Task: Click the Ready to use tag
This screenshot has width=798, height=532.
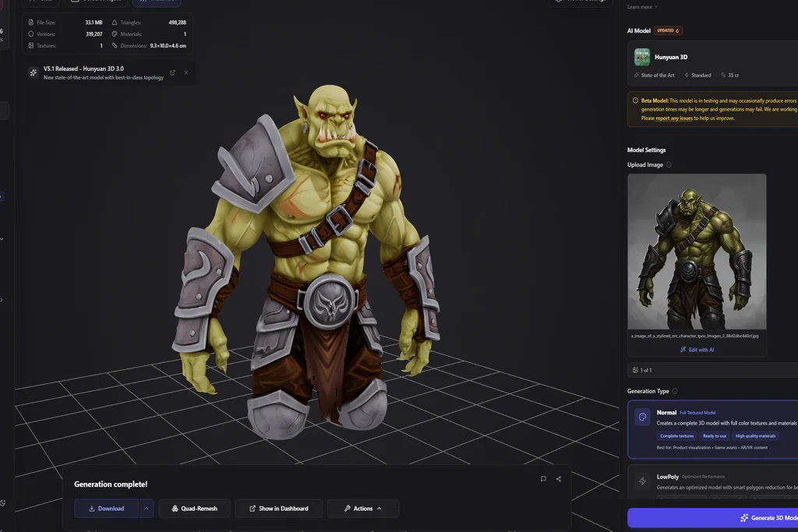Action: 715,436
